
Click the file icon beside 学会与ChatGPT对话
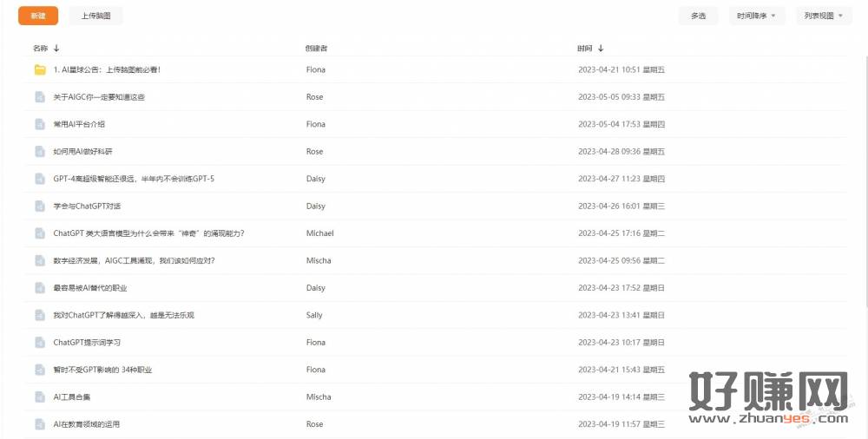click(40, 206)
